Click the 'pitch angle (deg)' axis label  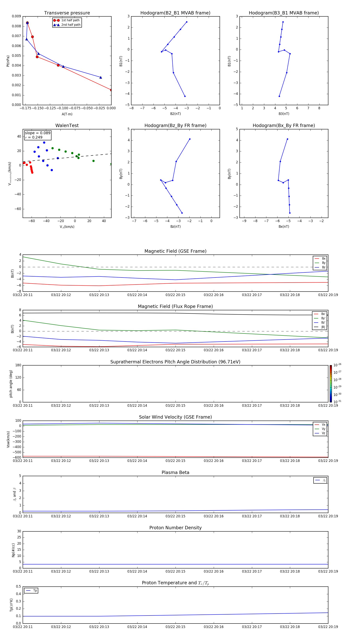tap(11, 384)
